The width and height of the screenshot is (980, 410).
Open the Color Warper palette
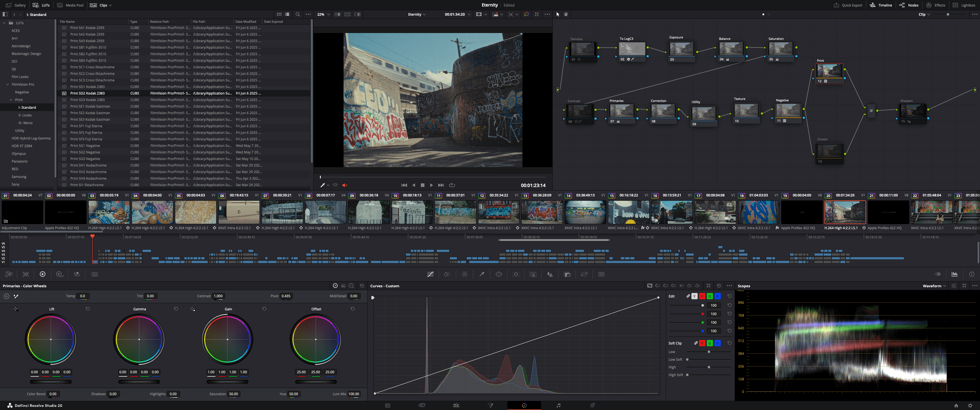tap(465, 274)
